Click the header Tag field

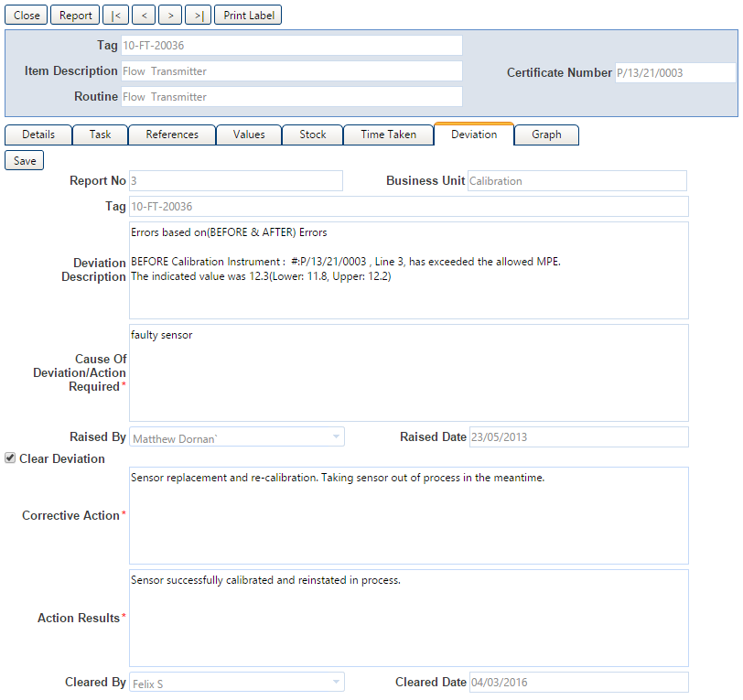tap(292, 46)
